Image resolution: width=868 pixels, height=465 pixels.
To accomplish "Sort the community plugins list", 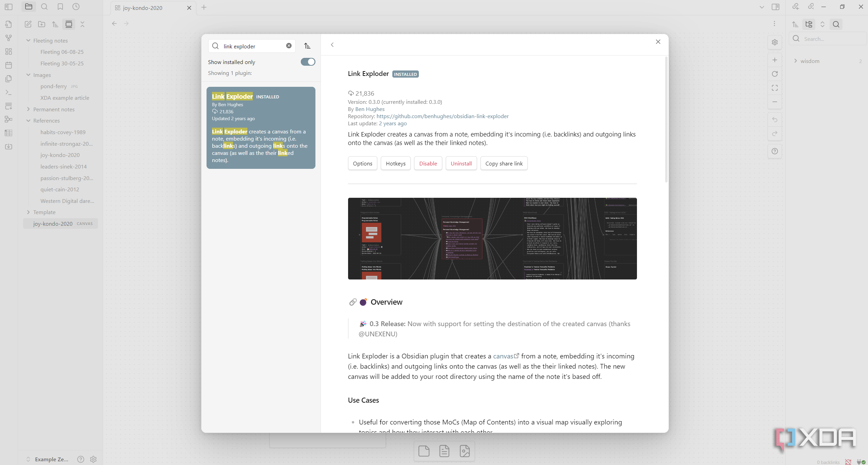I will 307,46.
